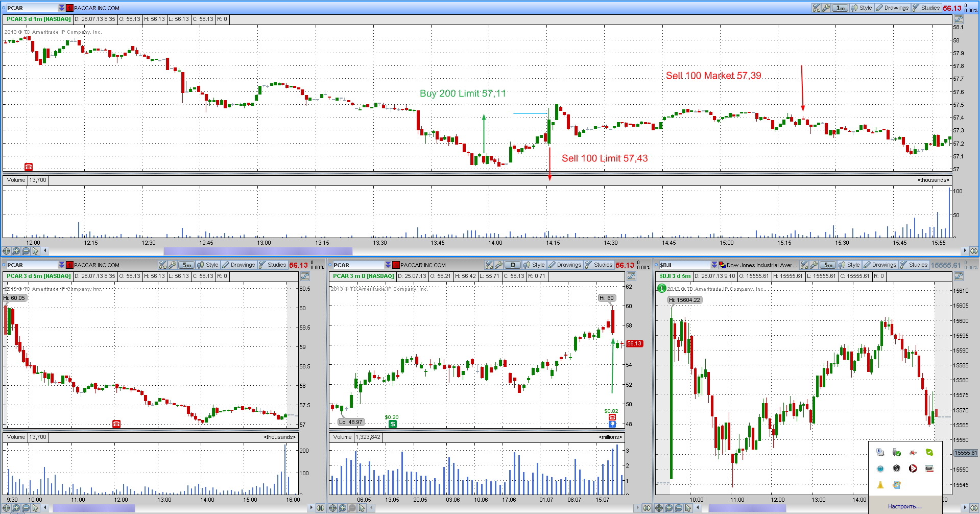Expand symbol dropdown in daily PCAR chart
The height and width of the screenshot is (514, 980).
tap(388, 265)
